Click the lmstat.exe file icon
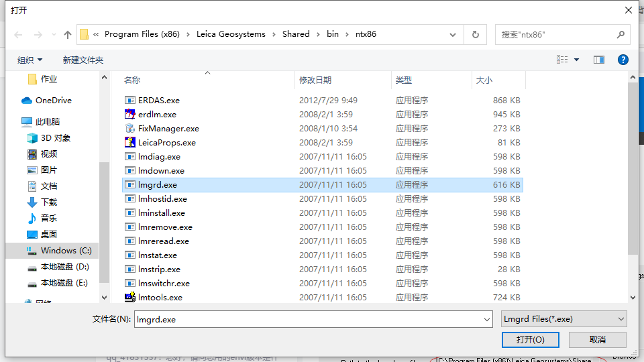The image size is (644, 362). [x=129, y=255]
